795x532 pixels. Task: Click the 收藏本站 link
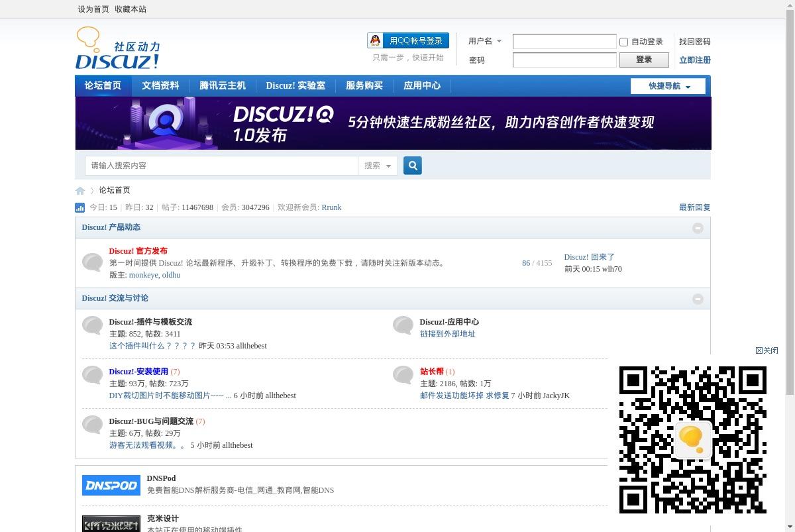tap(131, 9)
